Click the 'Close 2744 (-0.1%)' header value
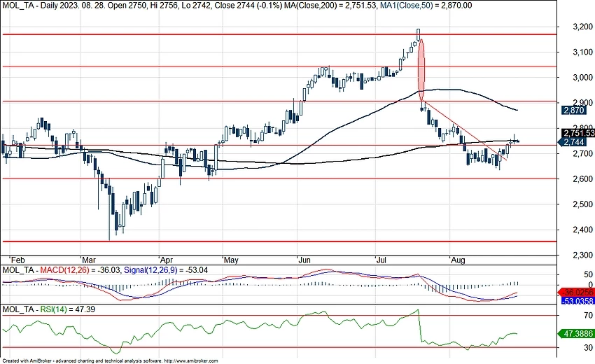595x364 pixels. [x=250, y=6]
